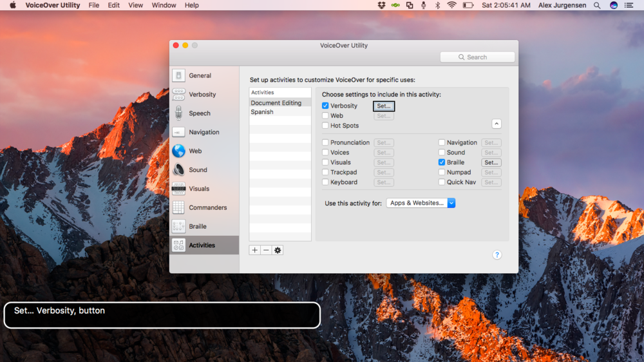Viewport: 644px width, 362px height.
Task: Open the help question mark button
Action: (497, 255)
